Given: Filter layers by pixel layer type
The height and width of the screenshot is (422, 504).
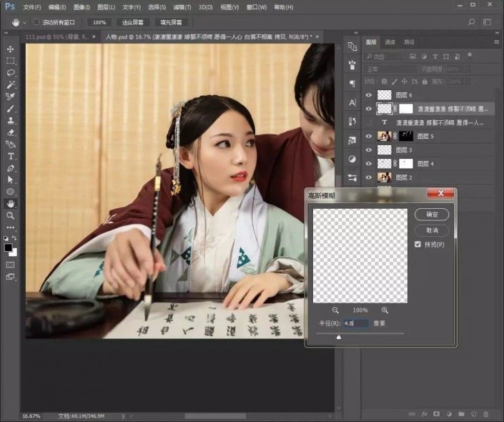Looking at the screenshot, I should (413, 57).
